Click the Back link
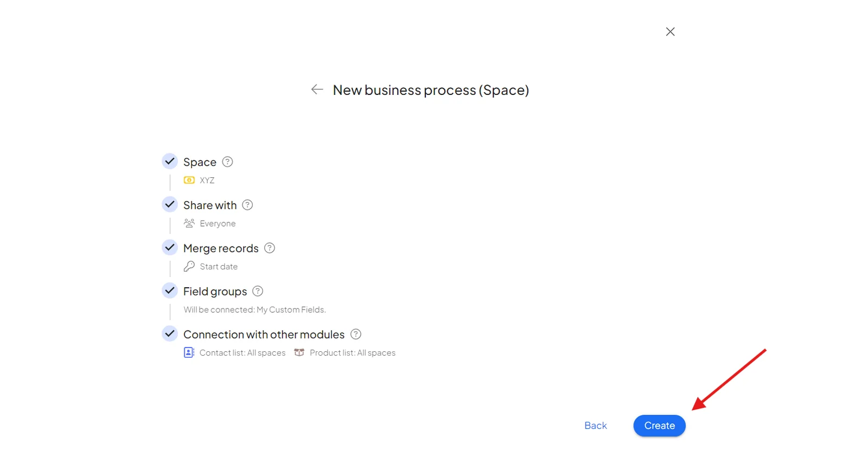The width and height of the screenshot is (868, 464). pos(596,426)
